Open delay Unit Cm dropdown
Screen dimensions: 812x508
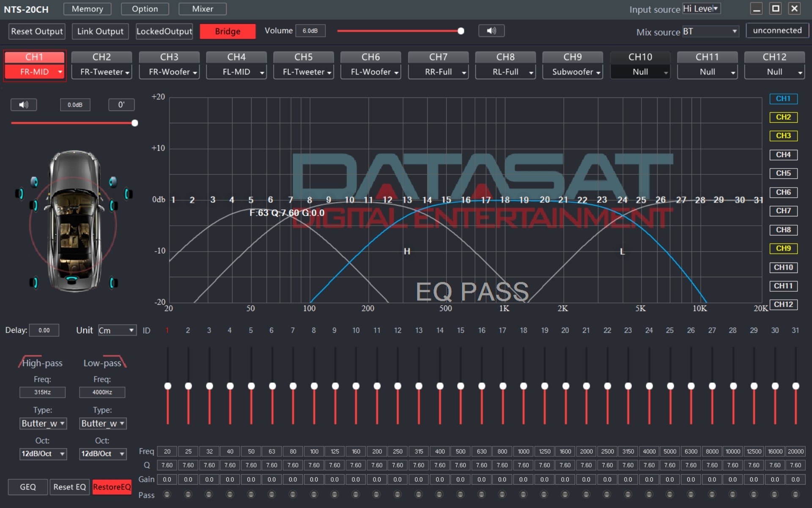(117, 330)
